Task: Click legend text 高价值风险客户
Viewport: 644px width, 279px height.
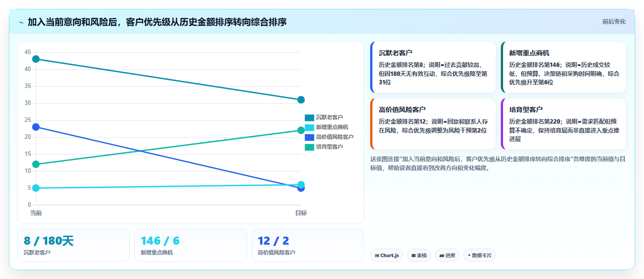Action: tap(335, 137)
